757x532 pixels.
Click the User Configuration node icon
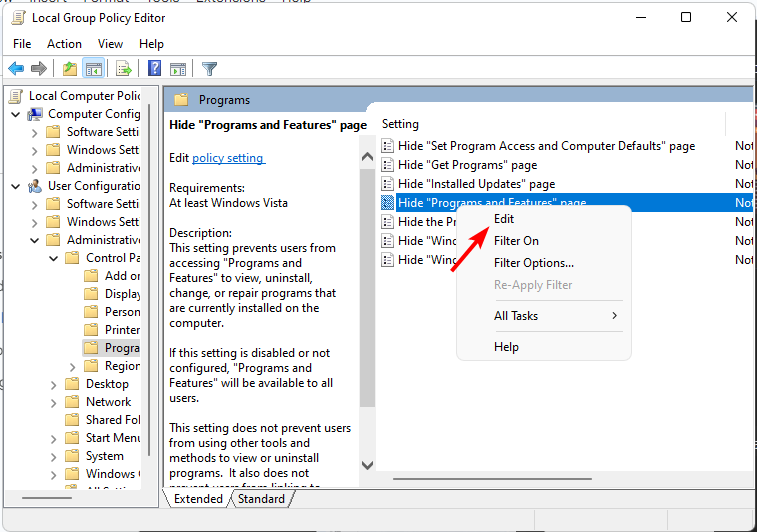click(x=35, y=186)
